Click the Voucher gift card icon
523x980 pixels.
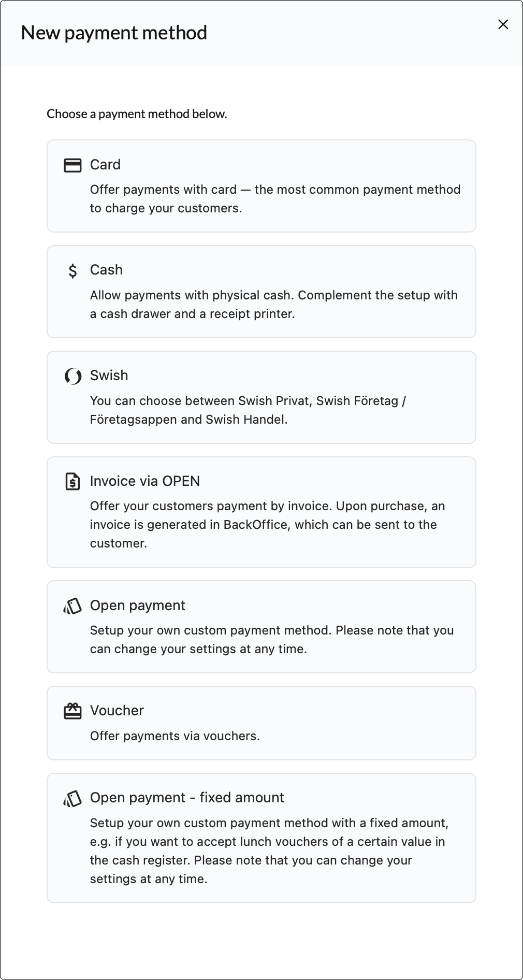72,711
